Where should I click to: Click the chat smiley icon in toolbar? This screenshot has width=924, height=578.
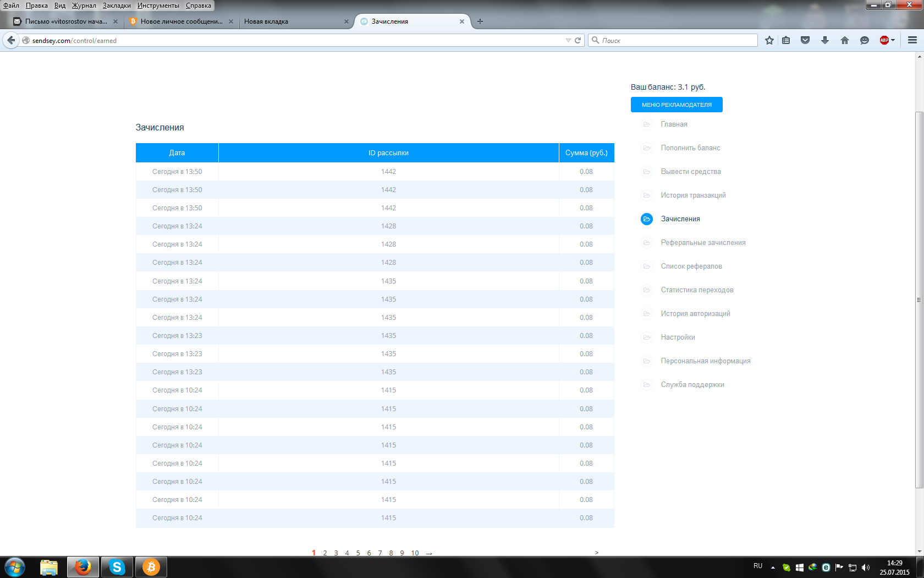coord(865,40)
